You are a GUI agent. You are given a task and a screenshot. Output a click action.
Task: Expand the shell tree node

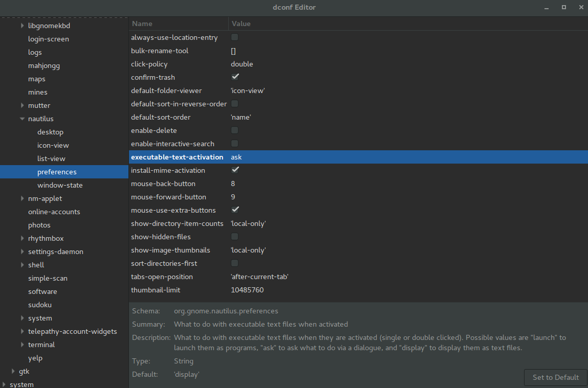pos(22,265)
